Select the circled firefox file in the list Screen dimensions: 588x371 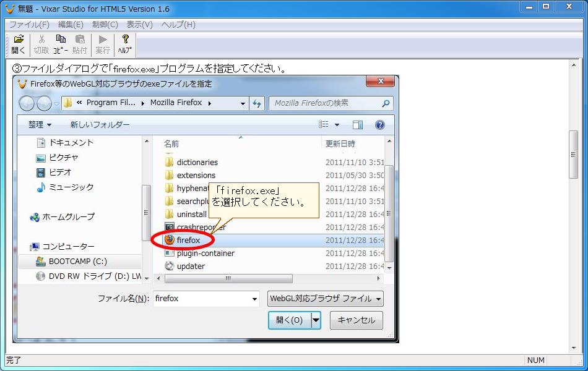click(188, 240)
